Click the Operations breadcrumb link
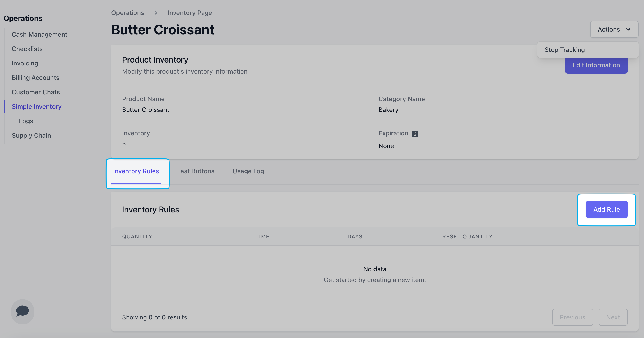Image resolution: width=644 pixels, height=338 pixels. click(x=127, y=13)
